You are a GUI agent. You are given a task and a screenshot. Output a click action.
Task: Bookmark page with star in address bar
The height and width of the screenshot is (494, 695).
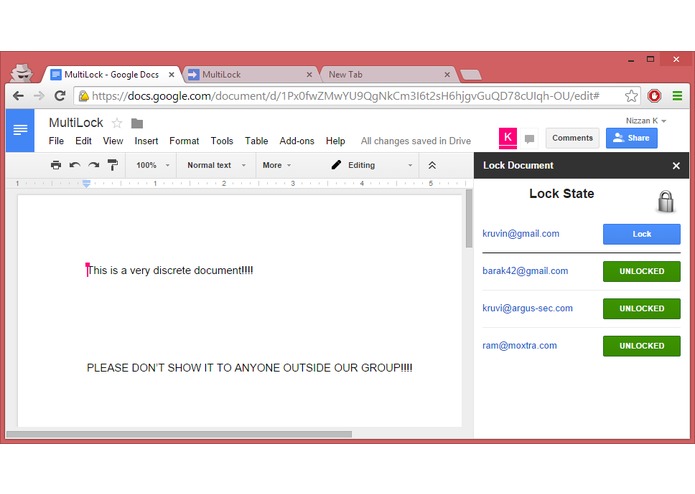(x=631, y=96)
